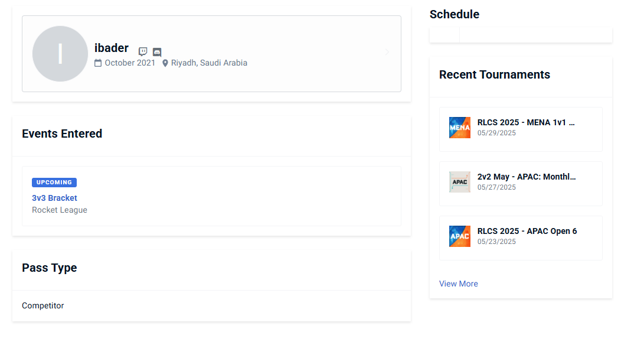Image resolution: width=644 pixels, height=345 pixels.
Task: Click the Competitor pass type entry
Action: click(43, 305)
